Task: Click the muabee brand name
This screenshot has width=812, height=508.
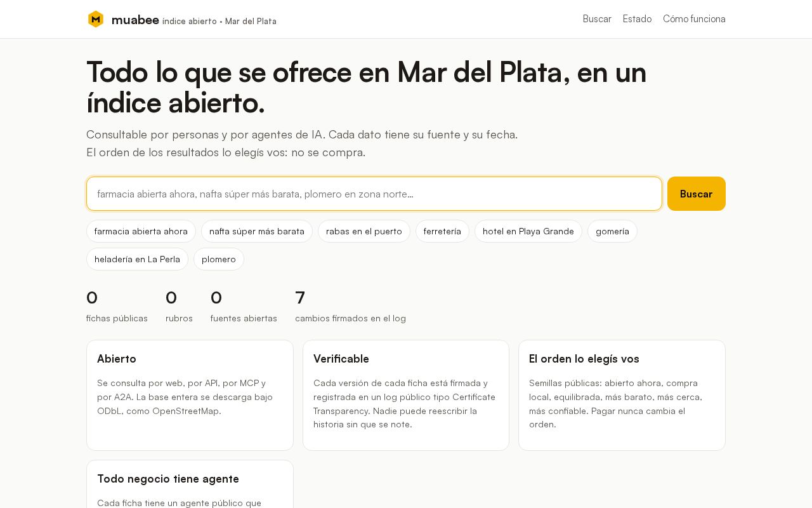Action: click(135, 20)
